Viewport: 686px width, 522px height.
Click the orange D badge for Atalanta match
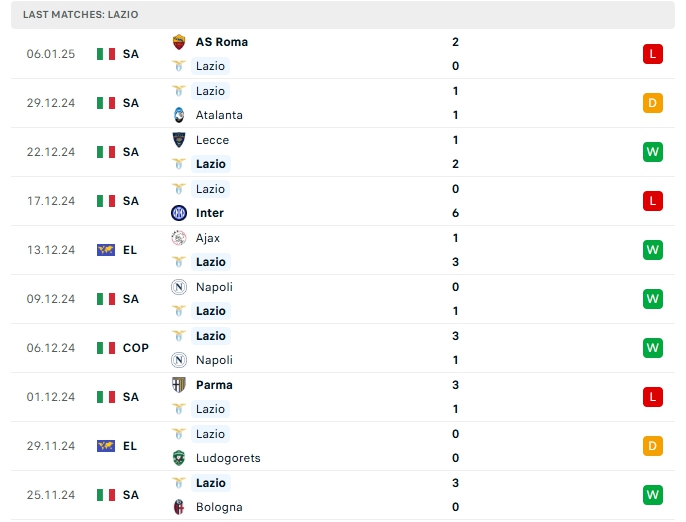[x=653, y=103]
